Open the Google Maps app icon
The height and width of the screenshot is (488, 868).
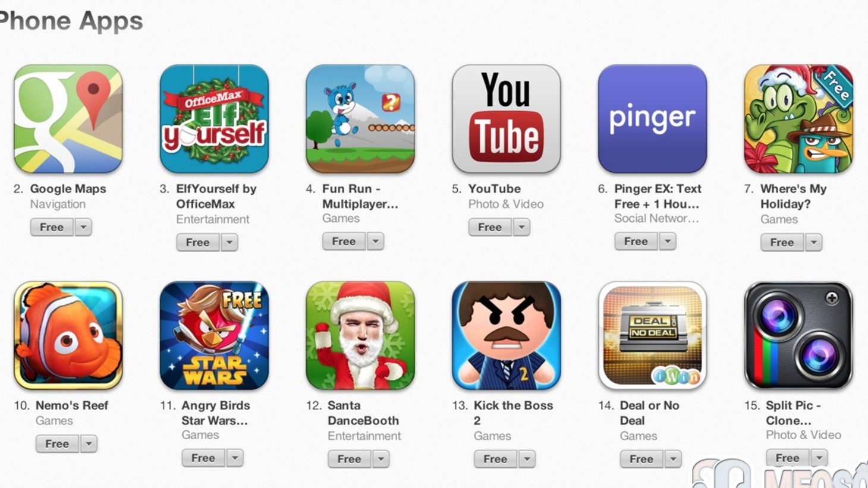point(68,119)
